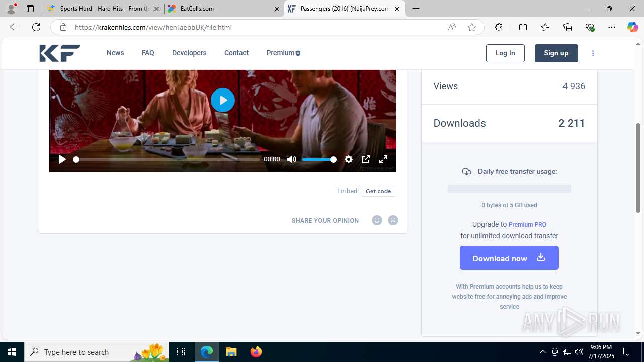This screenshot has height=362, width=644.
Task: Open the tab actions menu icon
Action: pos(30,9)
